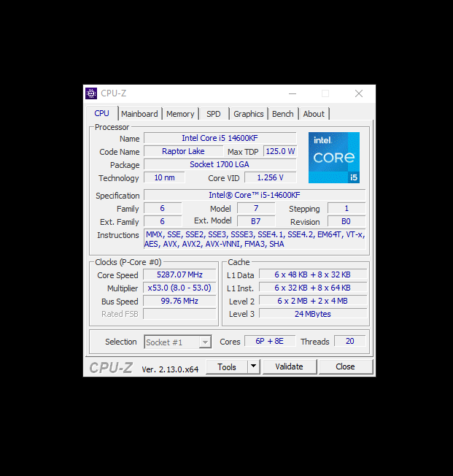This screenshot has height=476, width=453.
Task: Click the Multiplier value x53.0
Action: pyautogui.click(x=179, y=288)
